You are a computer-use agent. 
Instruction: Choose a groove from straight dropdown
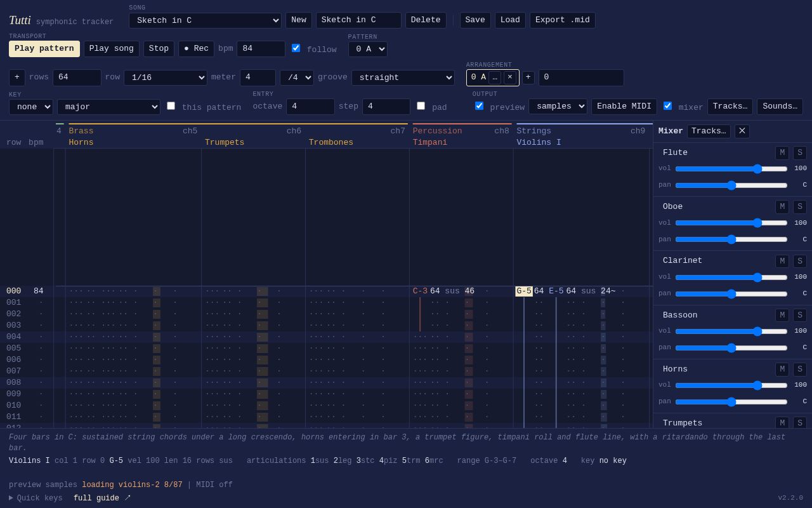(403, 77)
